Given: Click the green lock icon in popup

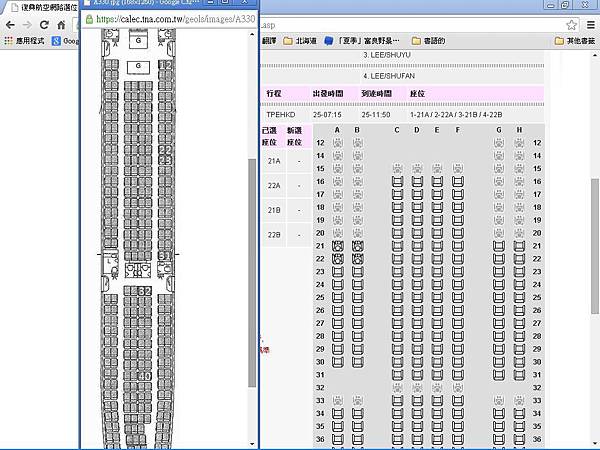Looking at the screenshot, I should pos(89,19).
